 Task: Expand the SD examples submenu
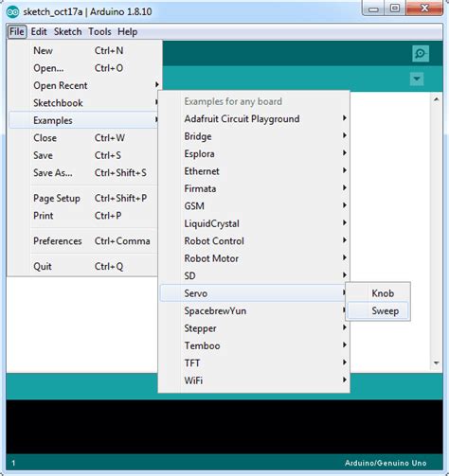254,275
